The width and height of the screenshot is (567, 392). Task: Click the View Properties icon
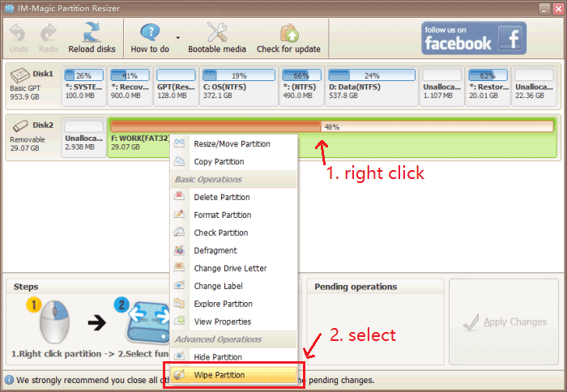point(179,321)
